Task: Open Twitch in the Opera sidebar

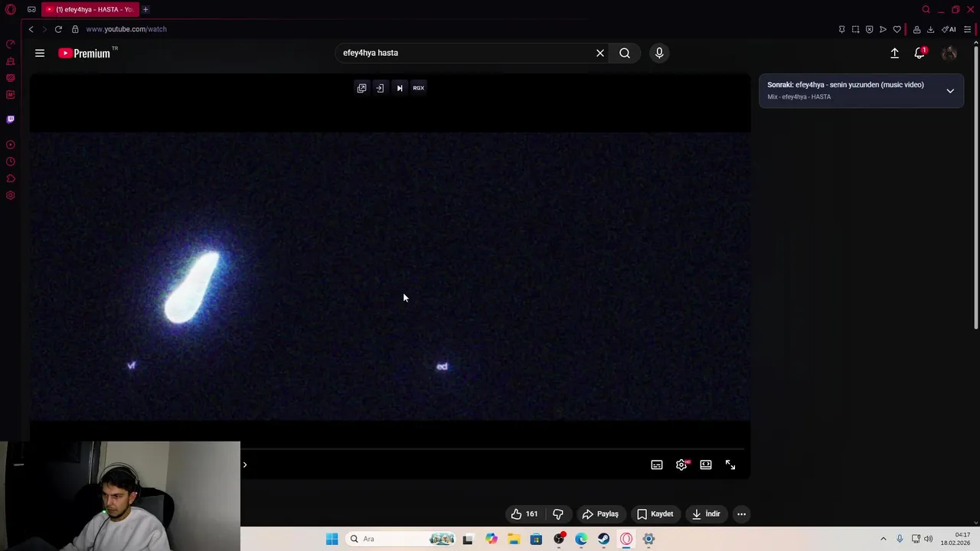Action: coord(11,119)
